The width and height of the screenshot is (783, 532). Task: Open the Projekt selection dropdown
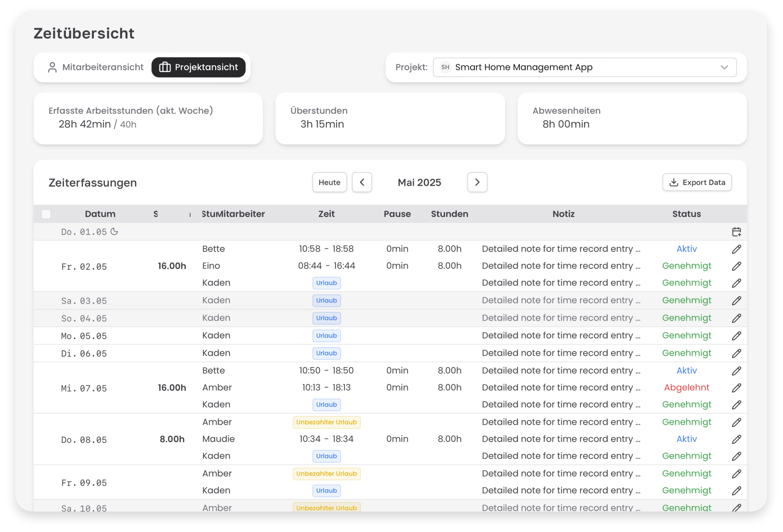(x=585, y=67)
